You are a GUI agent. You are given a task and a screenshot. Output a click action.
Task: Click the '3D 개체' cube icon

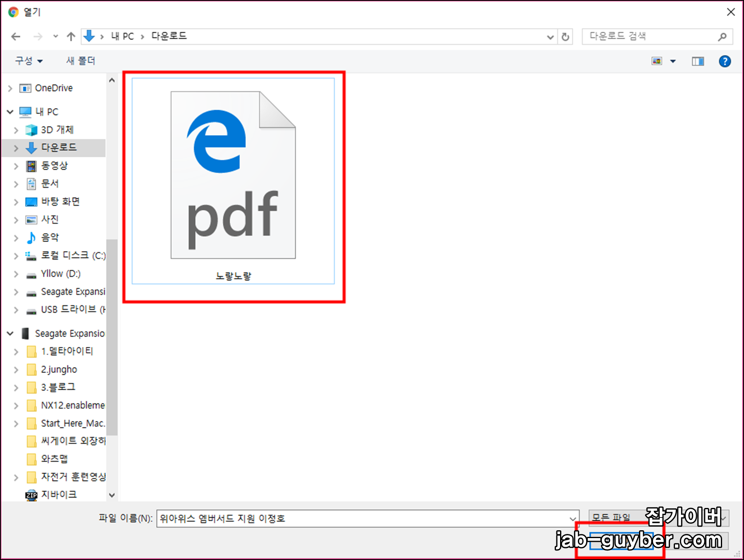31,130
